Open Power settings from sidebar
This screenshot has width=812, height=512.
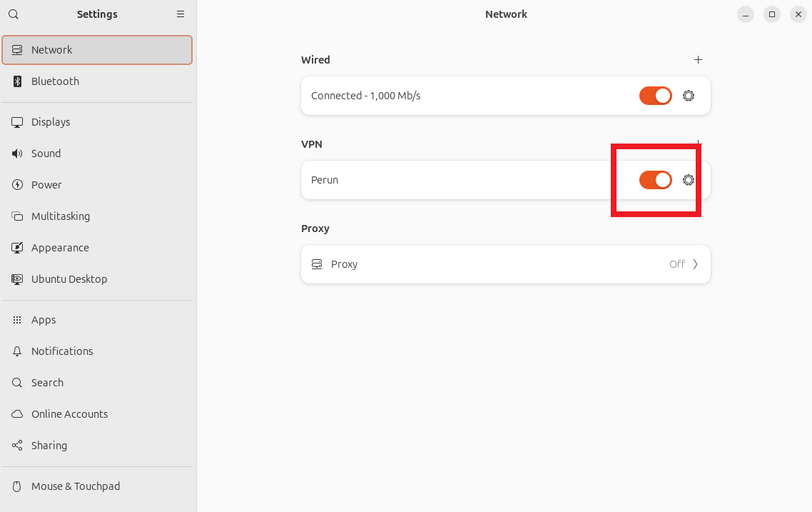46,184
